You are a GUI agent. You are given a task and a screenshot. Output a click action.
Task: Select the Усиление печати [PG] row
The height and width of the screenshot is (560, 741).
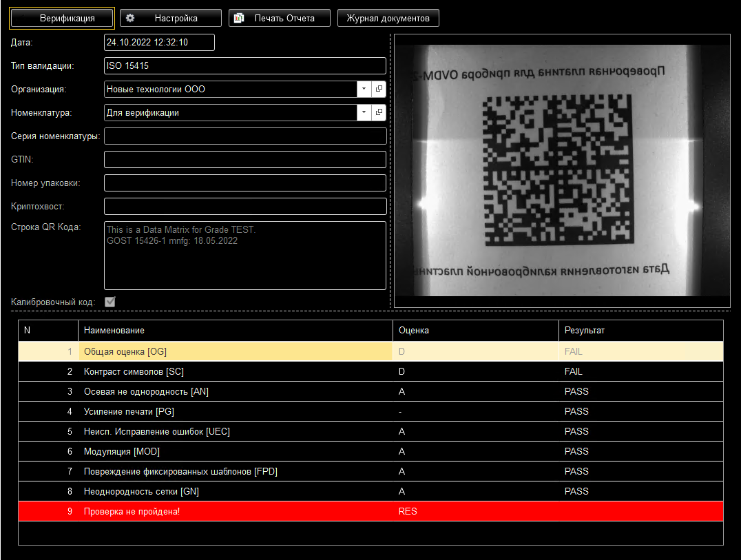[370, 412]
